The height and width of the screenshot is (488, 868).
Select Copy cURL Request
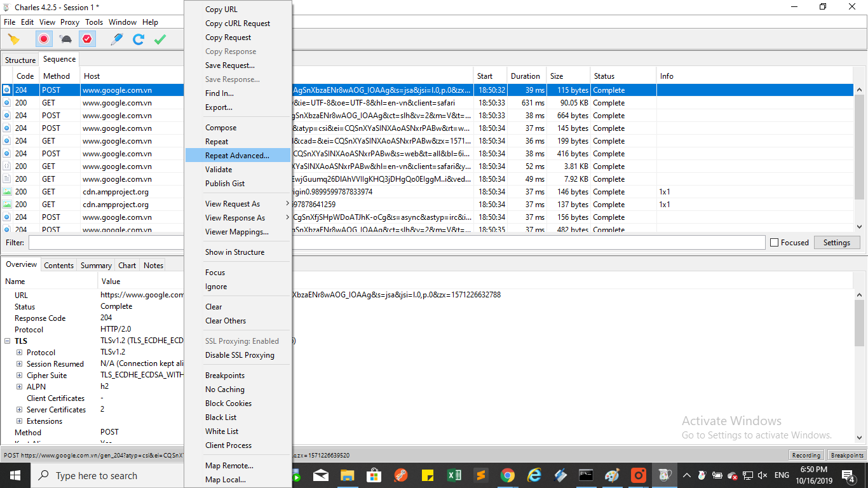pyautogui.click(x=238, y=24)
